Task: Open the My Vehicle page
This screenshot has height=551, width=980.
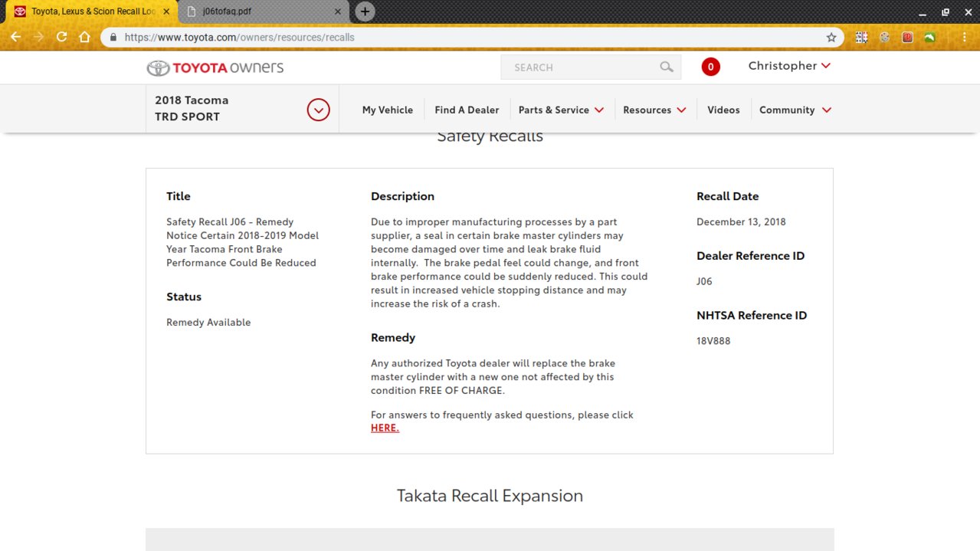Action: tap(388, 110)
